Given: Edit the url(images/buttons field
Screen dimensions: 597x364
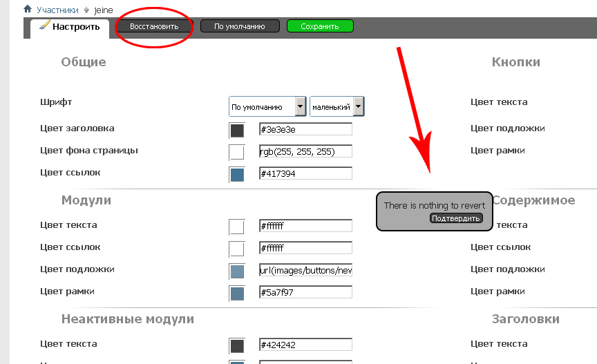Looking at the screenshot, I should click(x=305, y=269).
